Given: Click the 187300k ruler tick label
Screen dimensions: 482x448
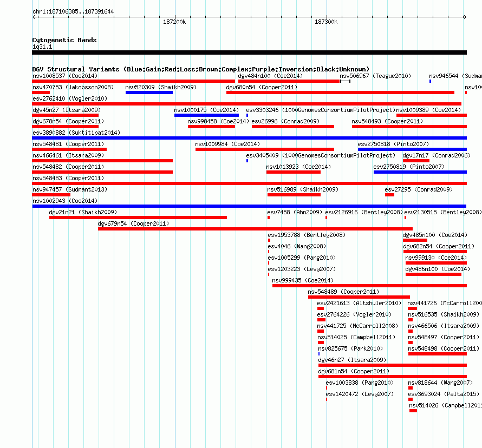Looking at the screenshot, I should [326, 22].
